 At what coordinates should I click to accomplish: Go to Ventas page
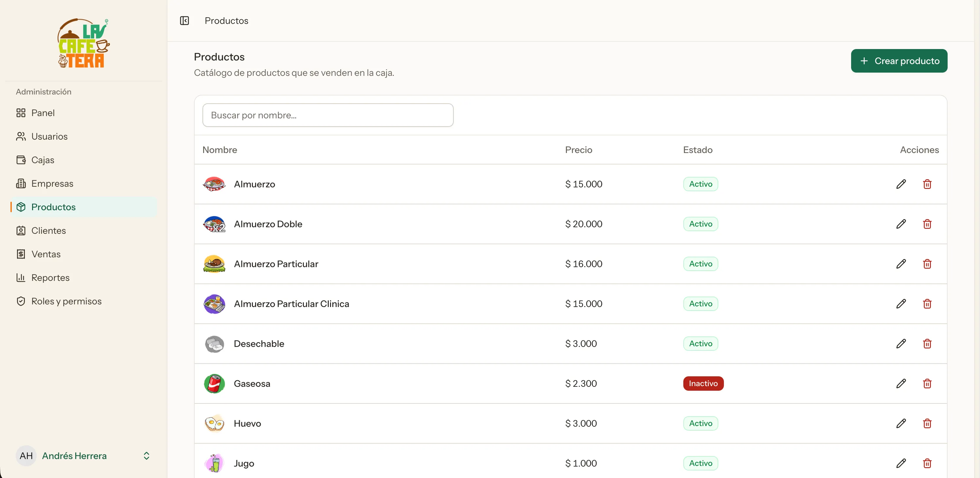pos(84,254)
